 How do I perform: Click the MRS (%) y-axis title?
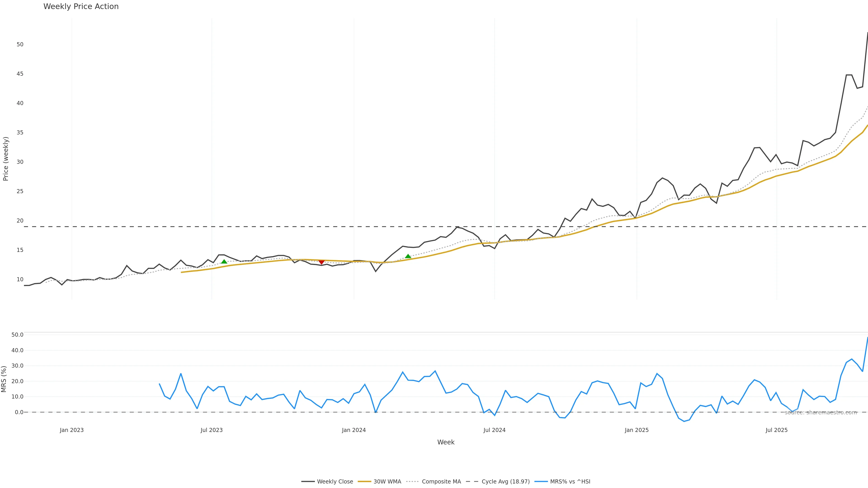pyautogui.click(x=4, y=379)
